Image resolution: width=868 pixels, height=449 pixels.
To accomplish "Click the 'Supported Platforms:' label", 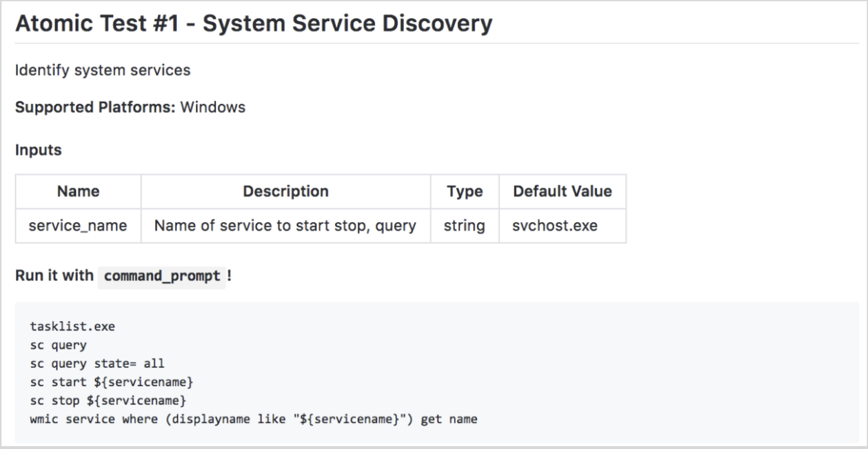I will click(x=95, y=107).
